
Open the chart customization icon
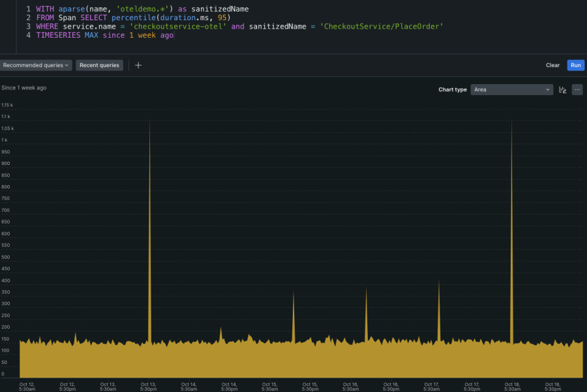pos(562,90)
